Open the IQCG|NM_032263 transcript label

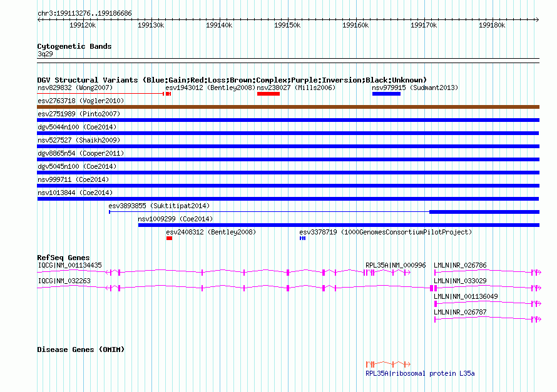(64, 281)
